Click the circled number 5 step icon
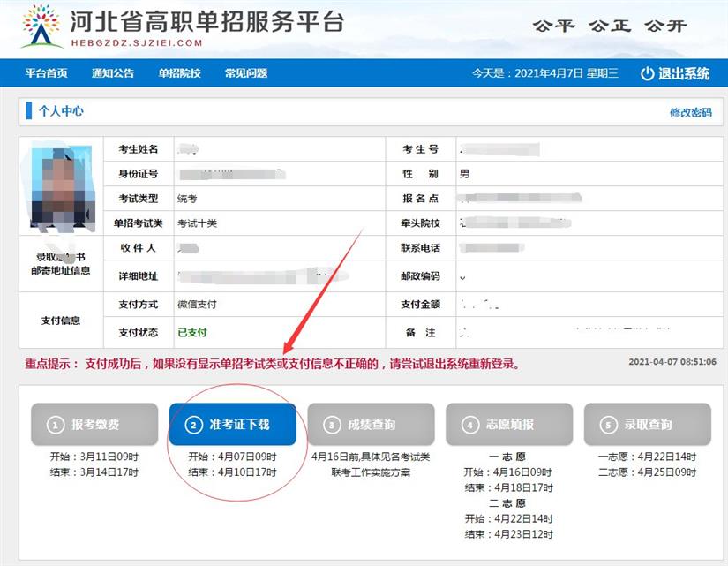Screen dimensions: 728x566 pos(608,425)
